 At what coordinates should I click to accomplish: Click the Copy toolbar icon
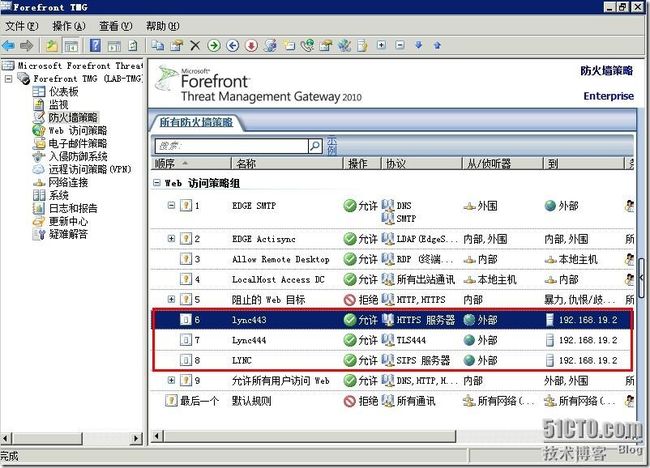[157, 45]
